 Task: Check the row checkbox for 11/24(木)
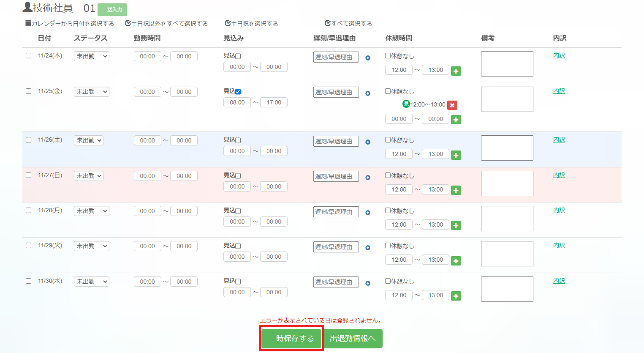pyautogui.click(x=28, y=55)
